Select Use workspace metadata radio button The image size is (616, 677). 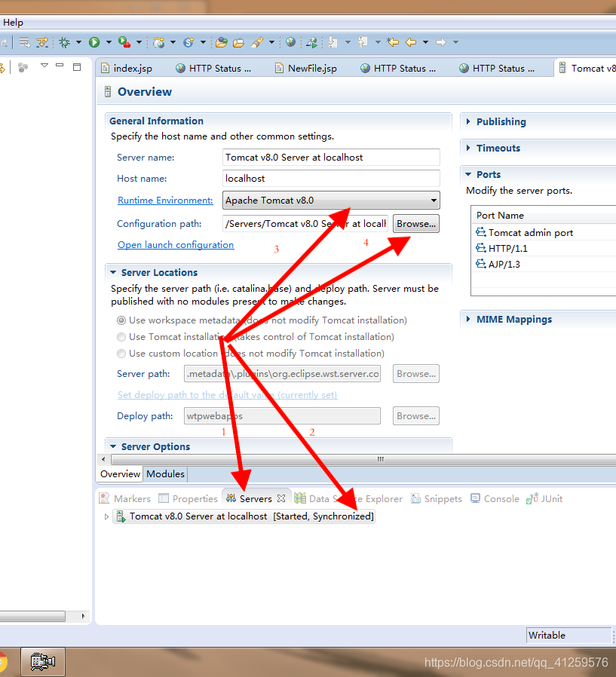[x=121, y=320]
